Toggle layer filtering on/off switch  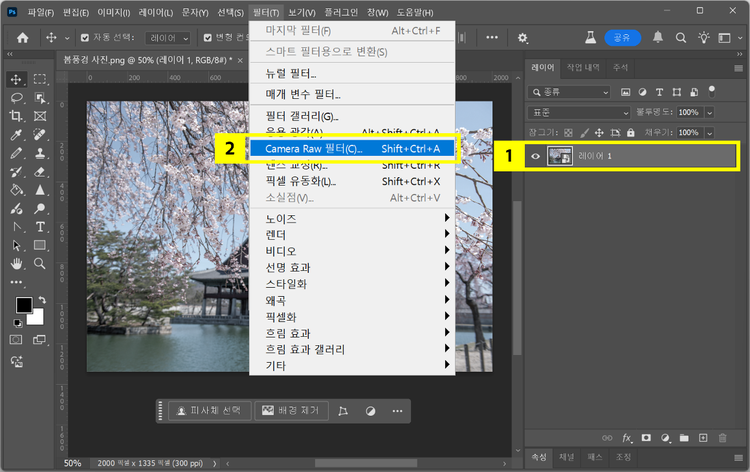pyautogui.click(x=712, y=91)
